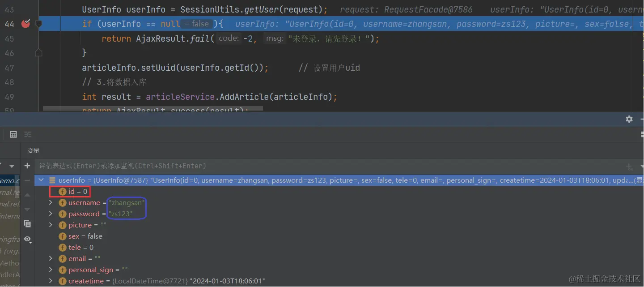
Task: Expand the email field node
Action: (x=51, y=259)
